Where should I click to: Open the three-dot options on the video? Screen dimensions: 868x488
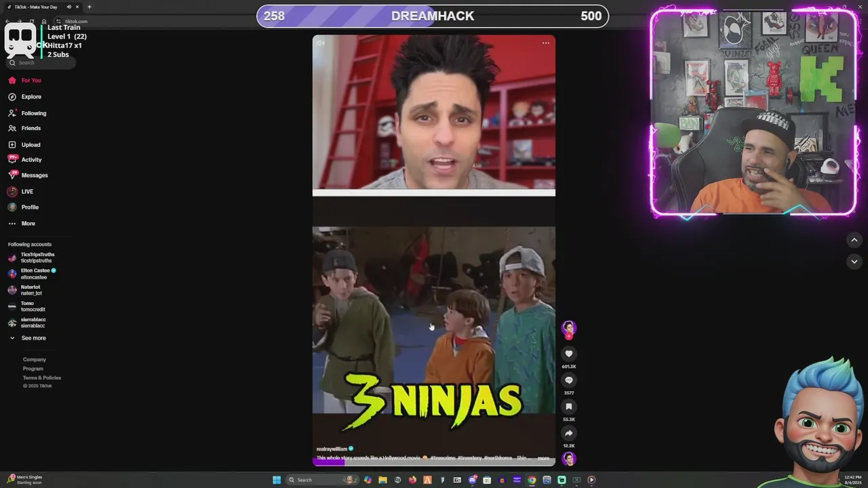pyautogui.click(x=546, y=43)
